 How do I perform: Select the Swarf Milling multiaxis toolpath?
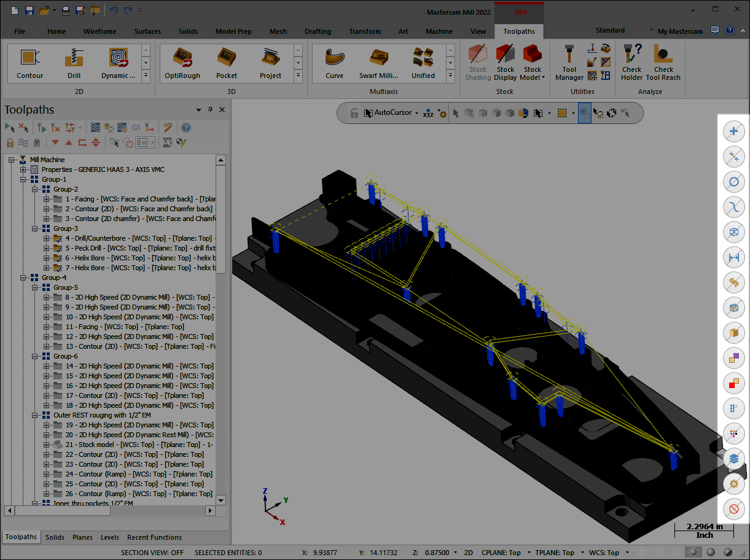(379, 63)
